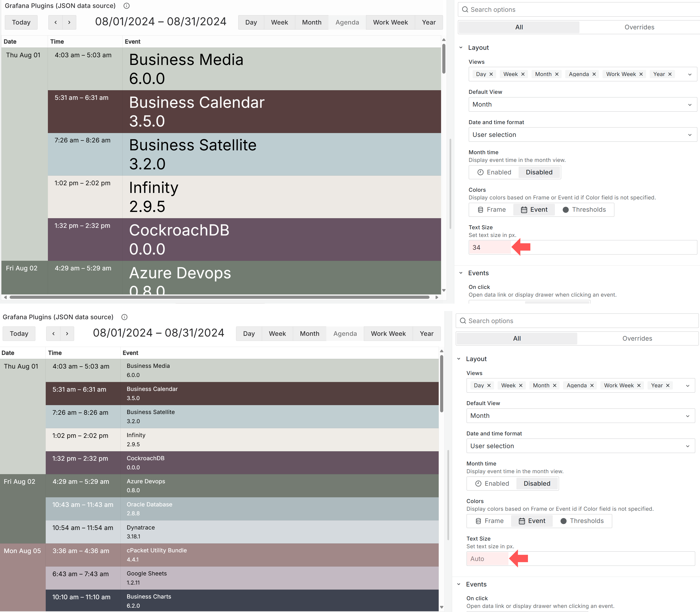Select the Work Week calendar view
The image size is (700, 612).
(x=390, y=22)
